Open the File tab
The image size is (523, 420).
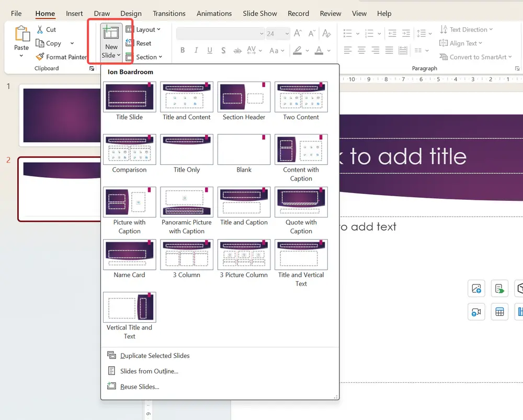16,14
